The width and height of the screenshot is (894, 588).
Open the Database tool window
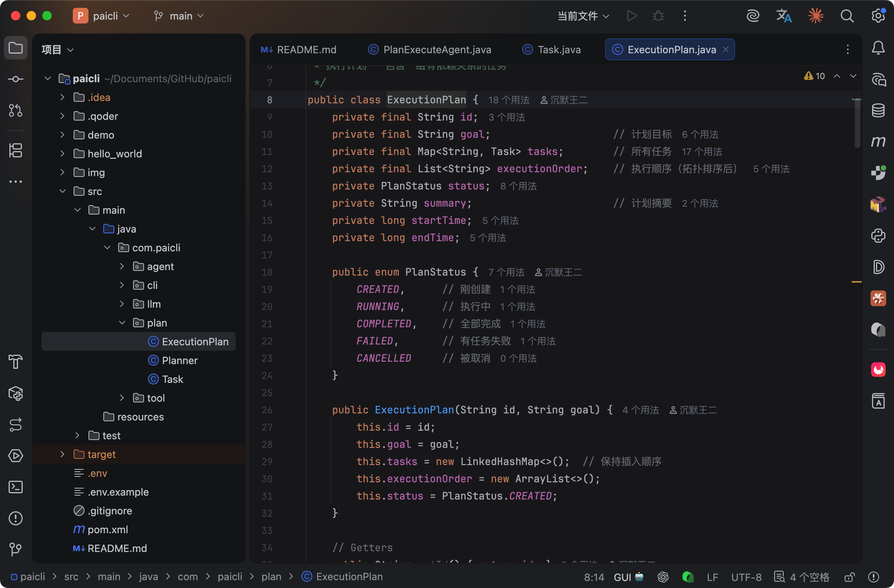click(x=878, y=111)
